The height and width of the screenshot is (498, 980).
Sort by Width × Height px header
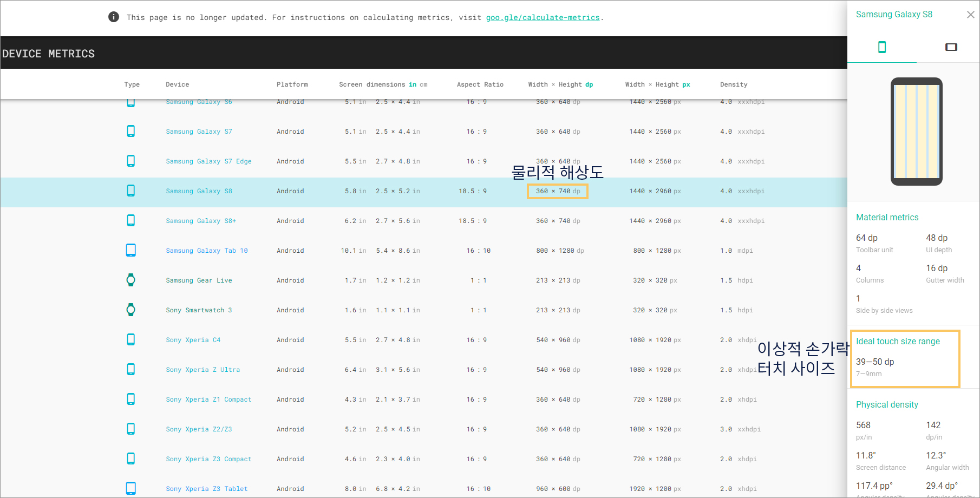point(657,84)
